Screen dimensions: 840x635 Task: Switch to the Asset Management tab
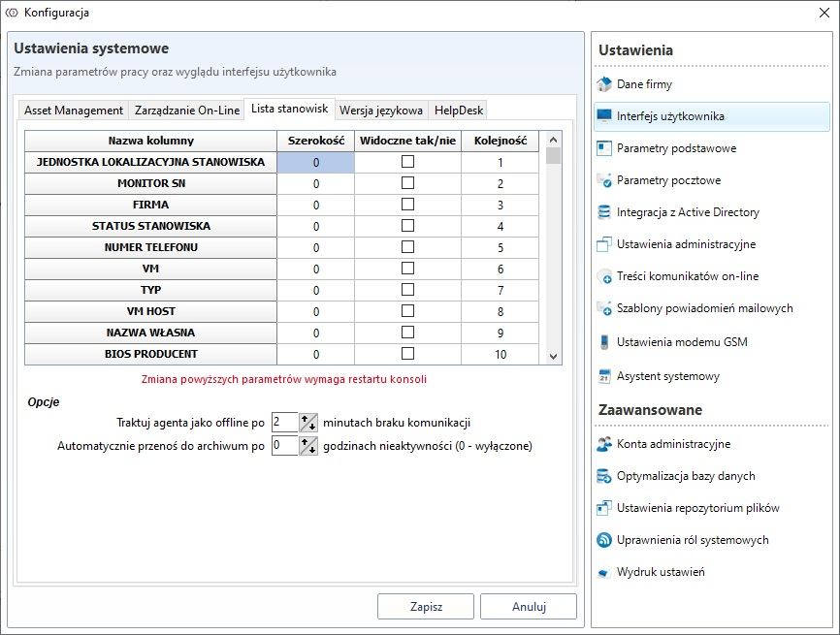tap(74, 111)
